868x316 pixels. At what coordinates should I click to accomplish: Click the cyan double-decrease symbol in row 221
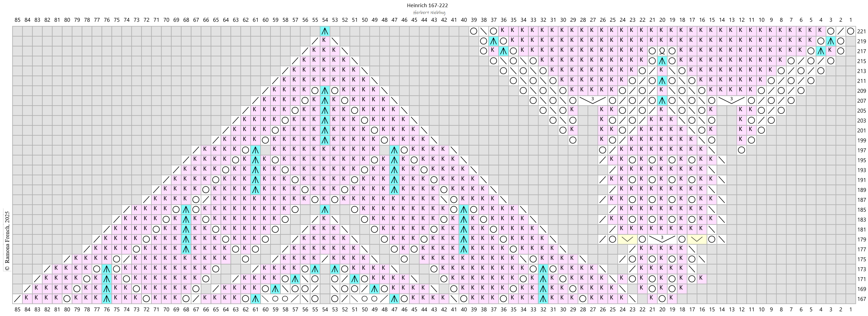point(325,31)
